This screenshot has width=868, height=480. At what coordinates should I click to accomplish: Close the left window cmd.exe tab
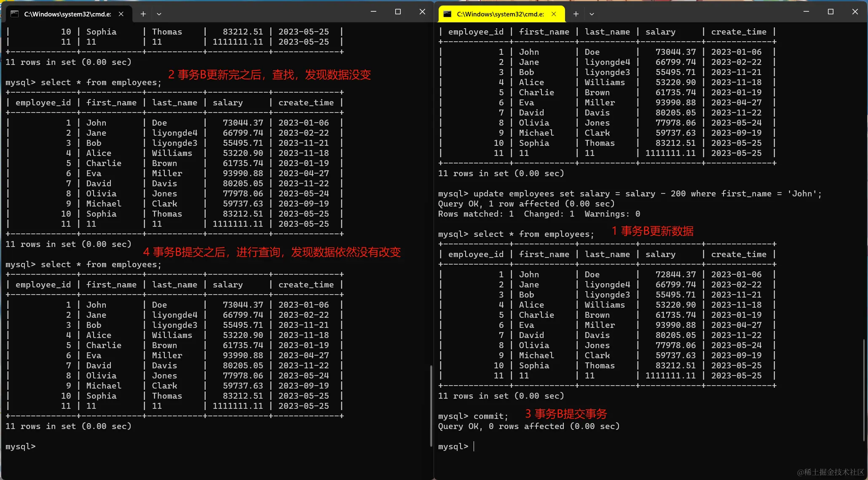(x=121, y=14)
